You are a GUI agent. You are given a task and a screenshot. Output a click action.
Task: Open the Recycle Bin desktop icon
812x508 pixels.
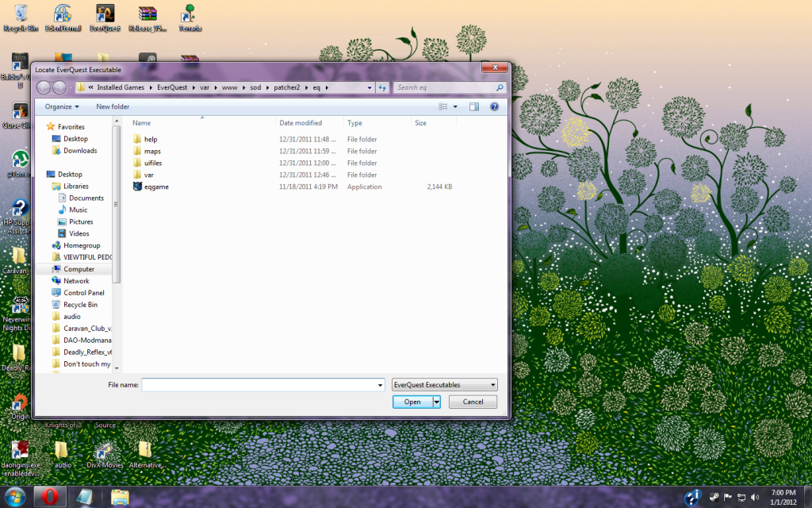coord(21,17)
